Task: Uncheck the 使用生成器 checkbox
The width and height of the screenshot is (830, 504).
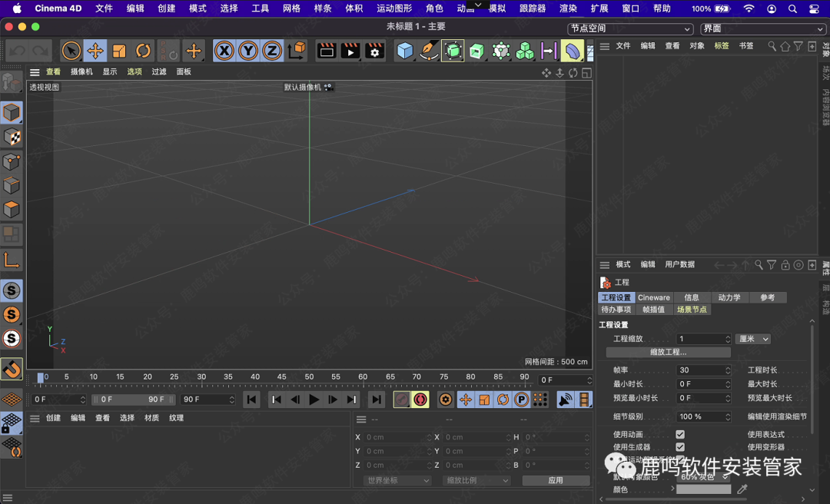Action: 680,447
